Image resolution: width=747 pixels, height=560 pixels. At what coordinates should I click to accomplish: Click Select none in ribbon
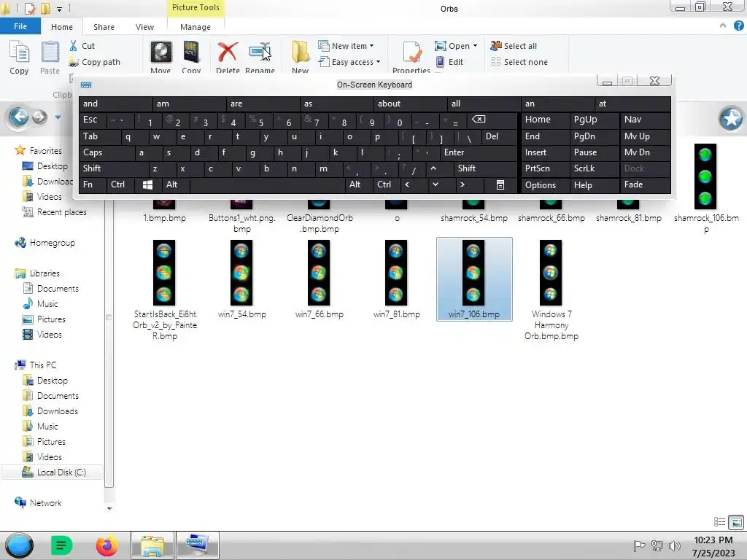point(519,62)
